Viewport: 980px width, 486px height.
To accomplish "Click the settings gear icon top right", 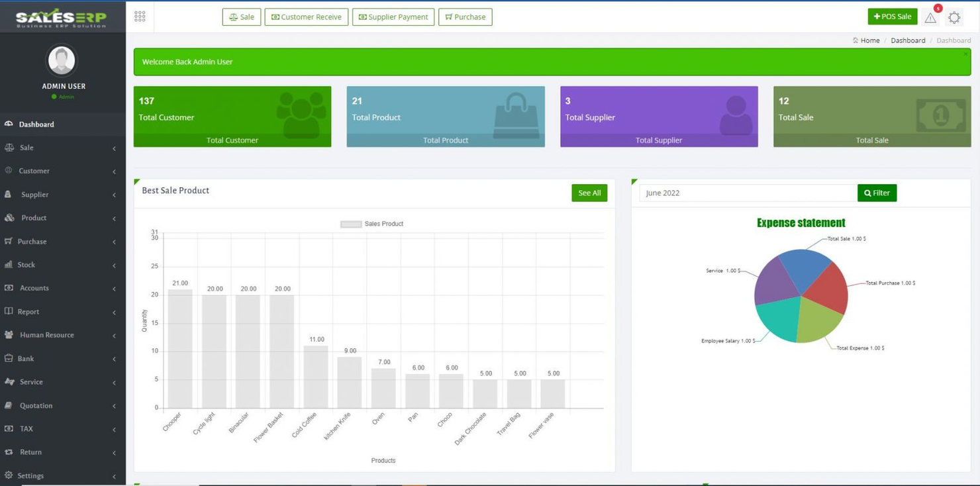I will click(x=954, y=17).
